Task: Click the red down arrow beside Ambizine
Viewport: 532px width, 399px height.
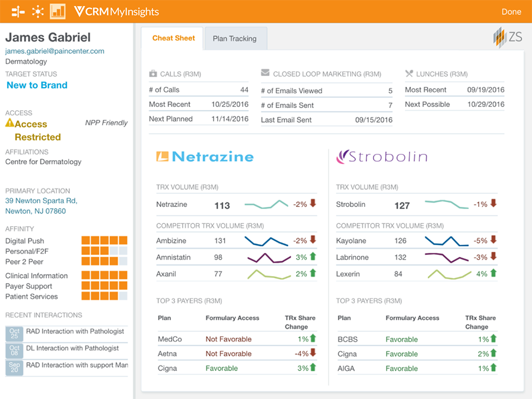Action: pos(313,240)
